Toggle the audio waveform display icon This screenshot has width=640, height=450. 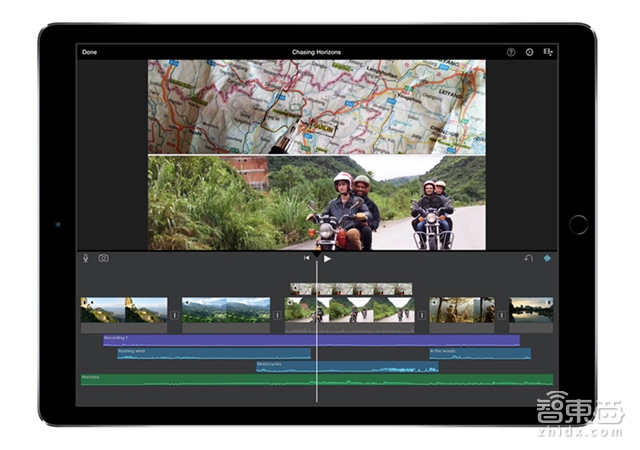tap(547, 258)
